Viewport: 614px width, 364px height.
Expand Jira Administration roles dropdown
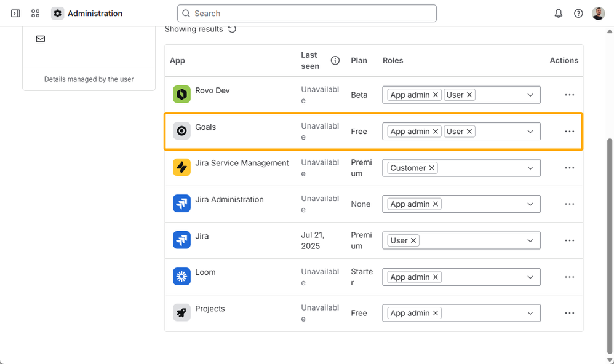530,204
